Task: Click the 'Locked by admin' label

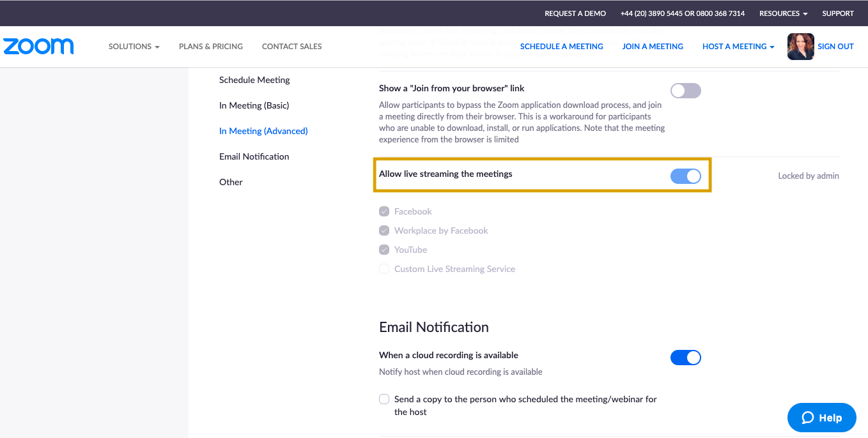Action: tap(809, 176)
